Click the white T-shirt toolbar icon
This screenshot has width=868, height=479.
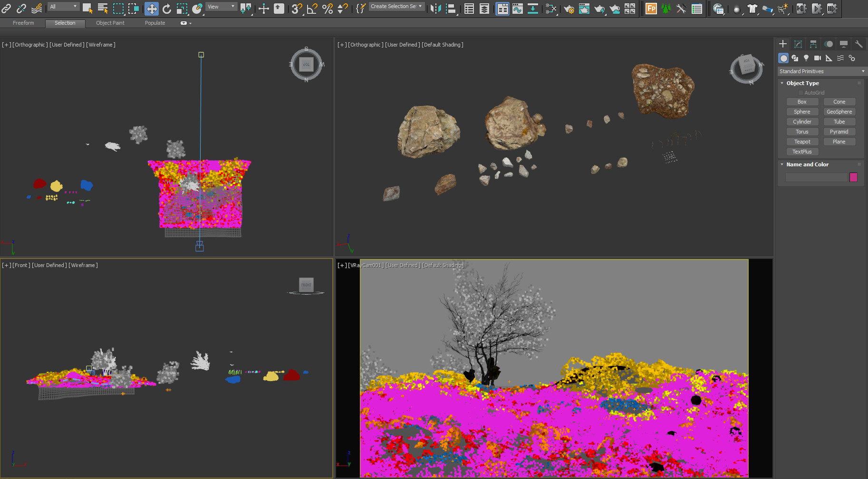tap(752, 8)
